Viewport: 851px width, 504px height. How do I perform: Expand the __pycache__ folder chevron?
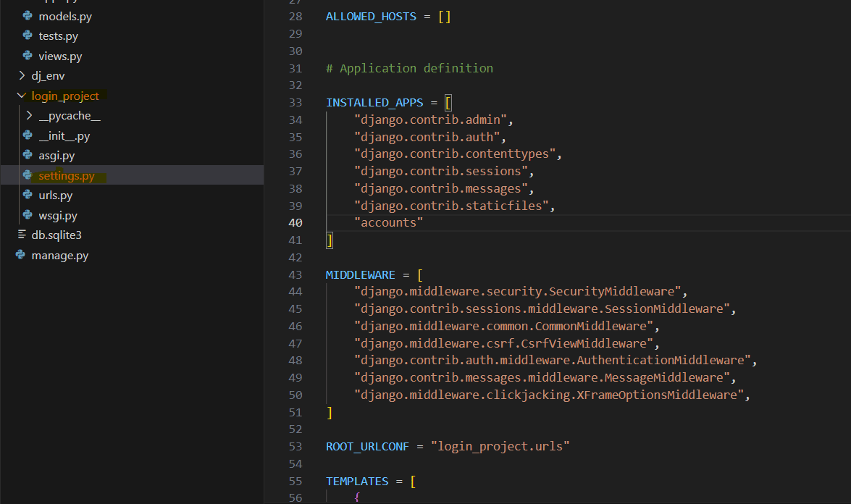(29, 116)
